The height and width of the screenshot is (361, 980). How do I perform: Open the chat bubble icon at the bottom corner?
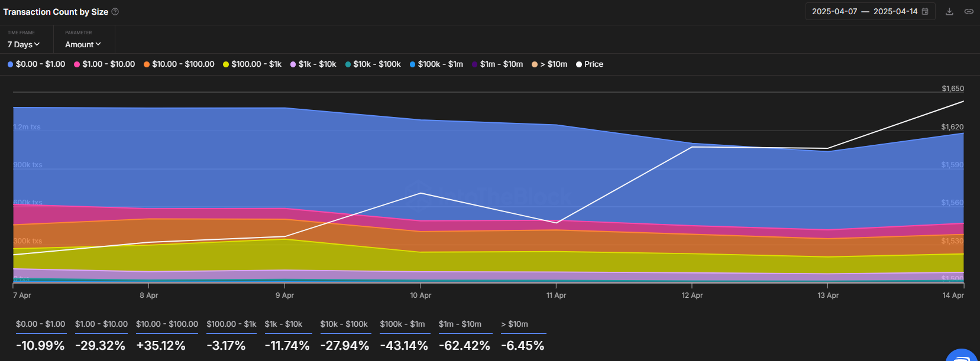tap(962, 355)
